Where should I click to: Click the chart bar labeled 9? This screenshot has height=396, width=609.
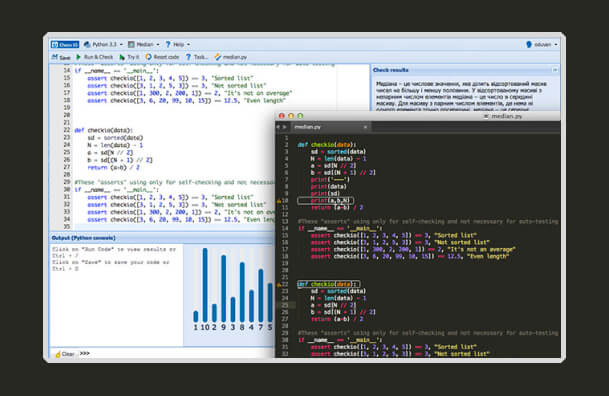(x=223, y=288)
